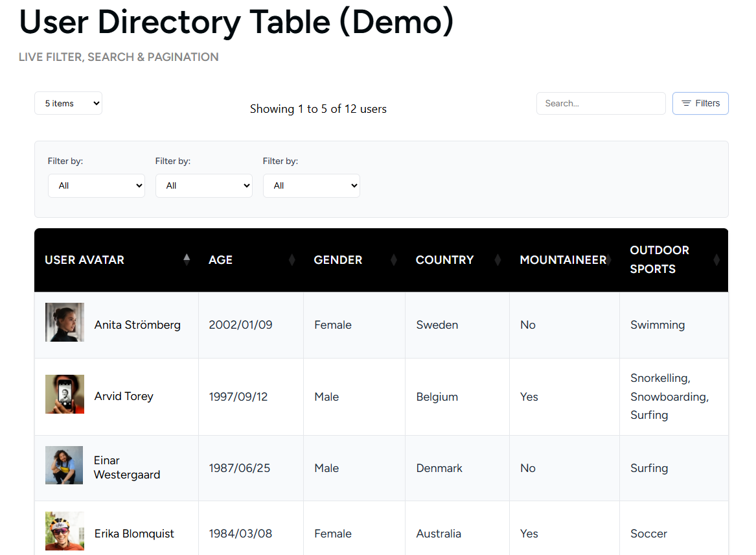Click the Filters button
This screenshot has height=555, width=756.
pos(700,103)
